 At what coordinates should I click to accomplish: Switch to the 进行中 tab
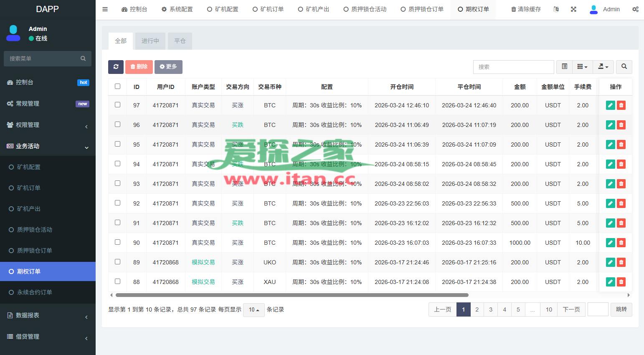[150, 41]
